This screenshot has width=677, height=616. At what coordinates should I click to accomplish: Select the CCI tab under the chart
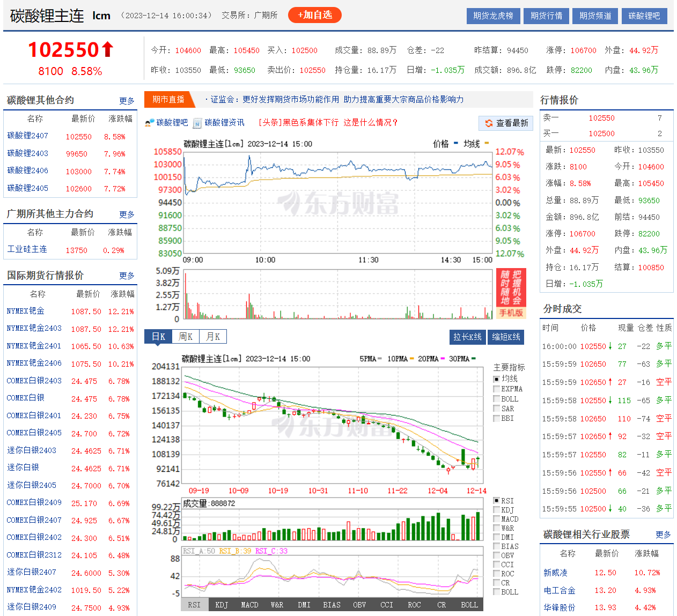point(387,605)
